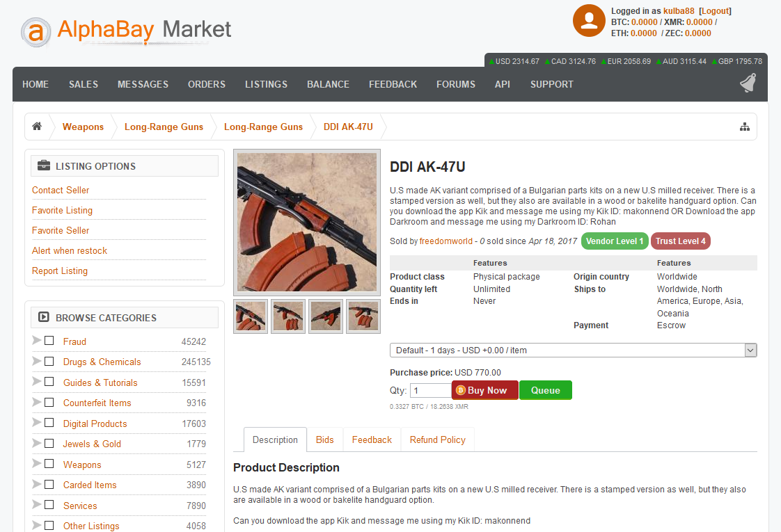781x532 pixels.
Task: Expand the Guides & Tutorials arrow
Action: 36,381
